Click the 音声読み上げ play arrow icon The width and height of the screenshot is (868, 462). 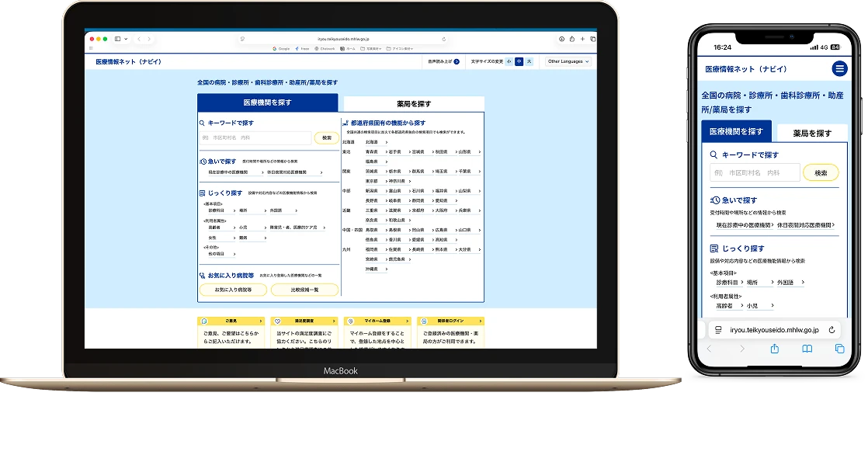[457, 61]
